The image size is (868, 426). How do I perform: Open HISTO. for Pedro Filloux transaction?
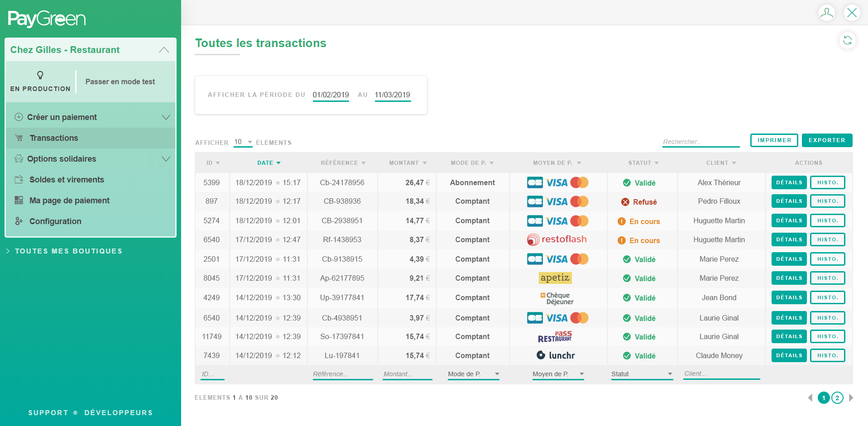[828, 201]
